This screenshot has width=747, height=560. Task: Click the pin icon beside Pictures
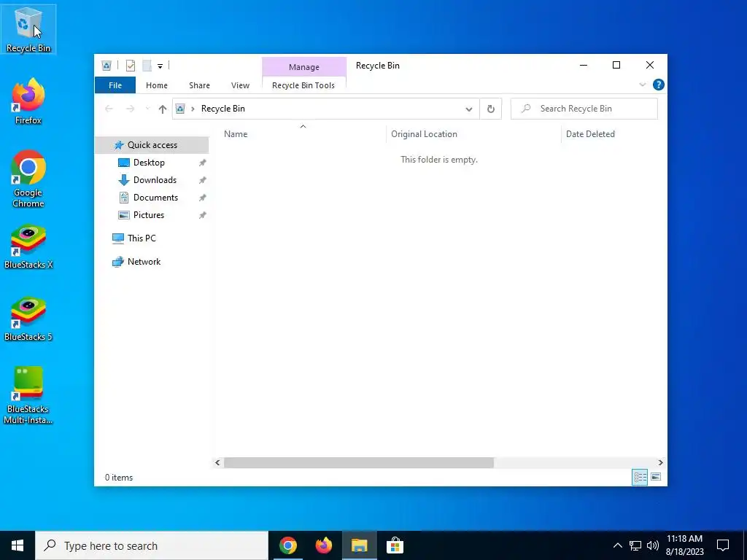(x=203, y=215)
